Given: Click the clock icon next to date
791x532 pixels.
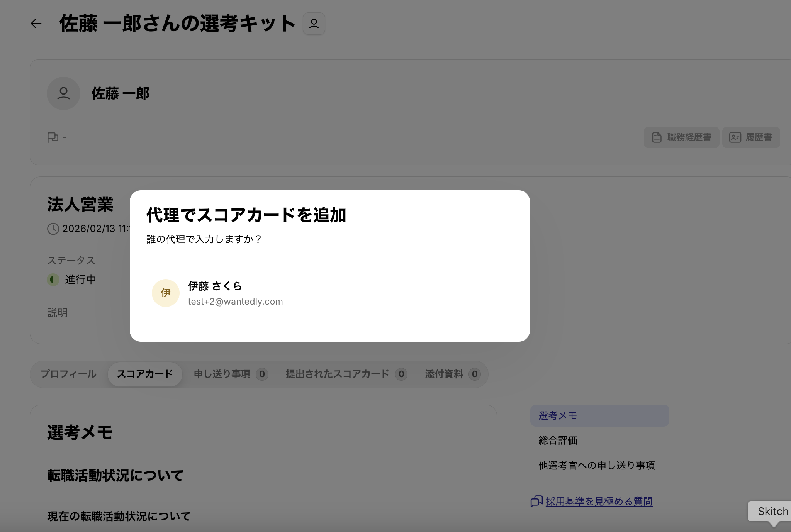Looking at the screenshot, I should (x=53, y=229).
